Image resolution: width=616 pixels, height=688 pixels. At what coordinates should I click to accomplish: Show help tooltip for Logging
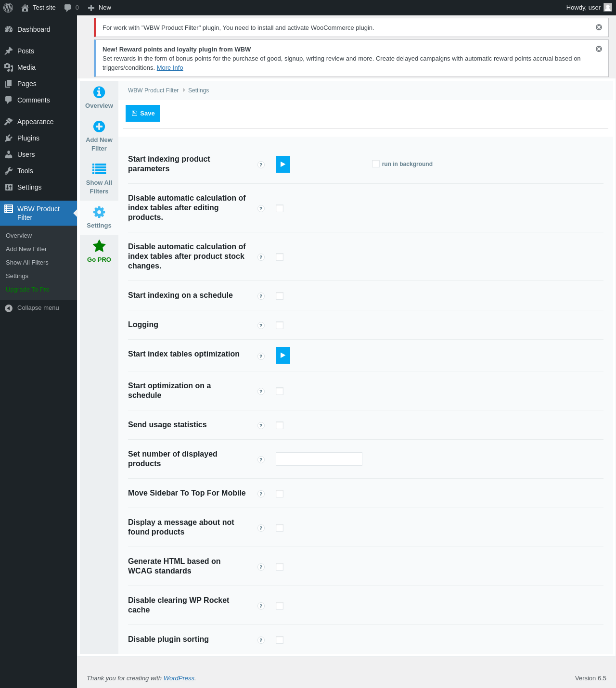click(261, 326)
